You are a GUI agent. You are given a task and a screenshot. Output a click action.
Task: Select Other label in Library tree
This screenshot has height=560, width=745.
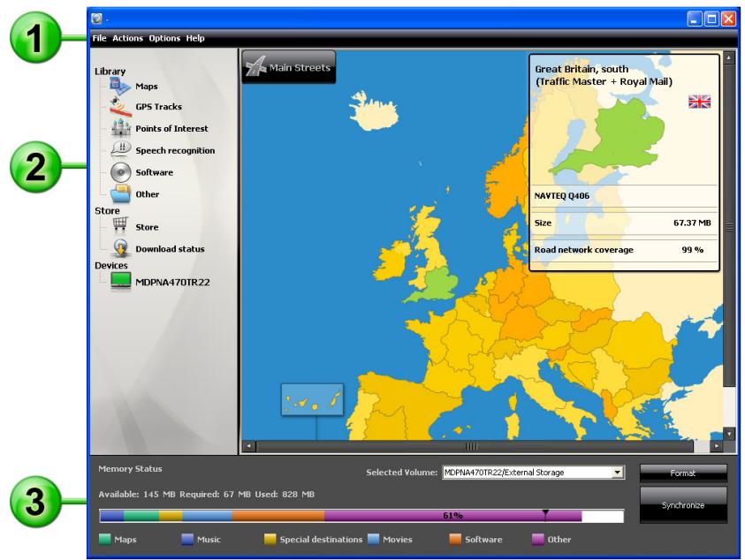pos(148,193)
